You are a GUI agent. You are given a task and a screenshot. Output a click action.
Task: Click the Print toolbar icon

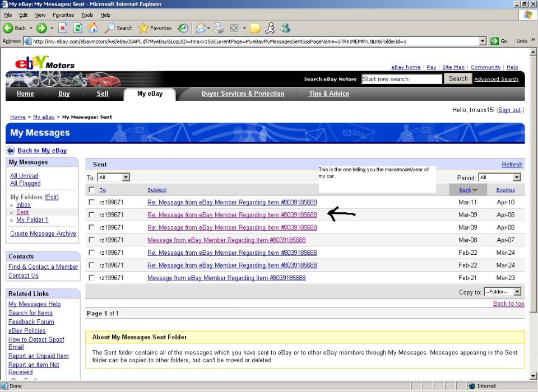(x=219, y=28)
